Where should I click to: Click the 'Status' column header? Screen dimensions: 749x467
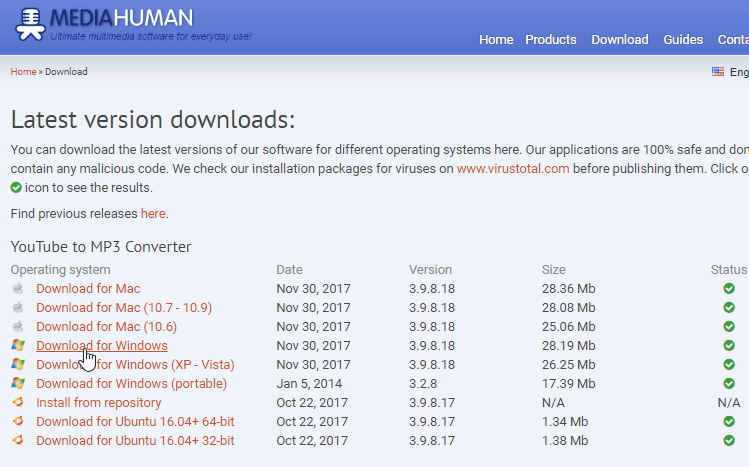tap(728, 270)
